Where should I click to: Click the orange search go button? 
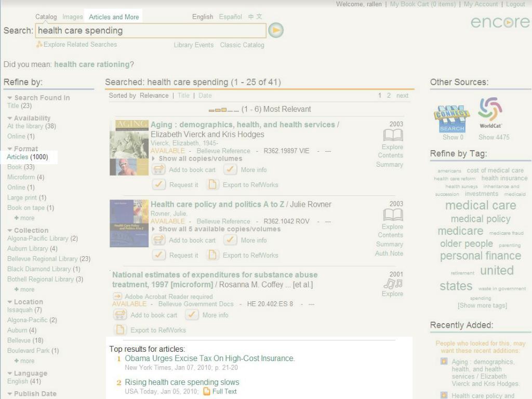pyautogui.click(x=276, y=31)
